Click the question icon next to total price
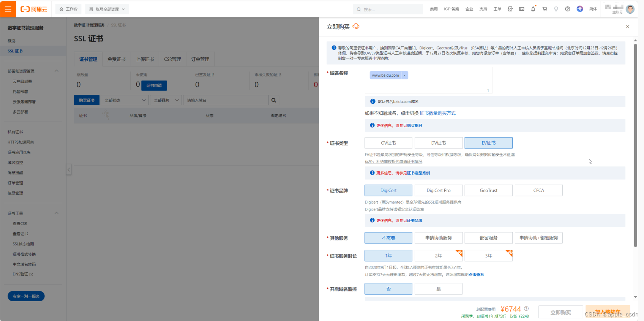Screen dimensions: 644x321 [x=526, y=308]
